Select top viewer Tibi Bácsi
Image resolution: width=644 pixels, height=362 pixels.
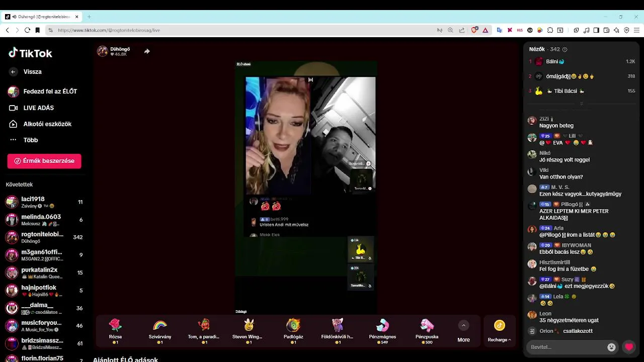[582, 91]
